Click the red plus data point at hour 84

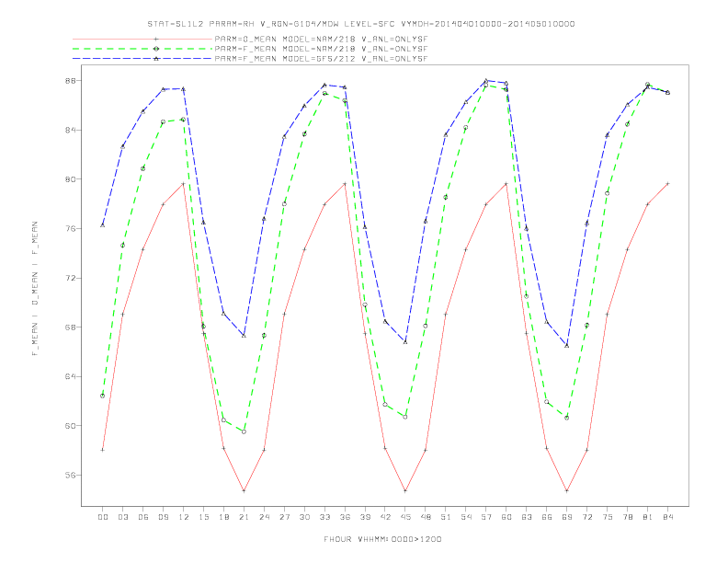[667, 184]
